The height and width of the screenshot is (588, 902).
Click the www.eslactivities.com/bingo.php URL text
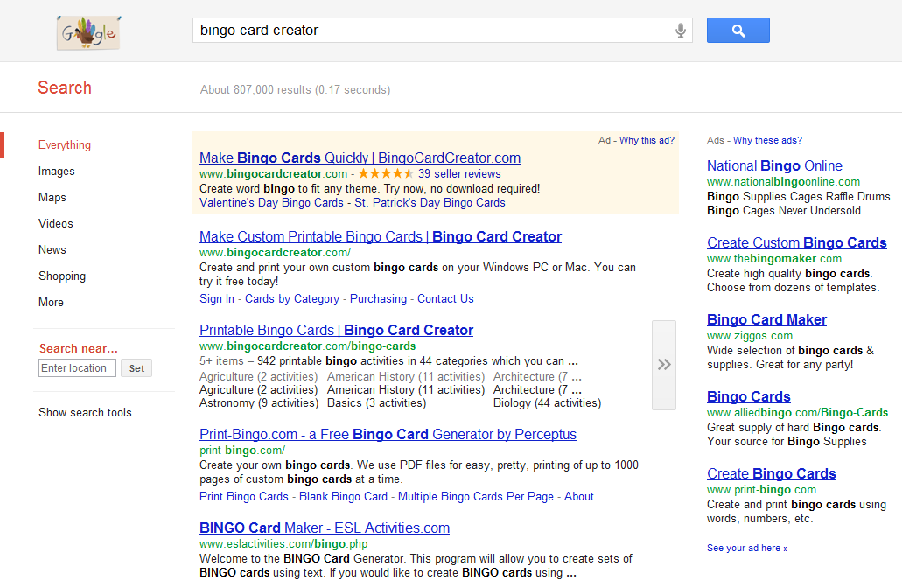point(283,543)
